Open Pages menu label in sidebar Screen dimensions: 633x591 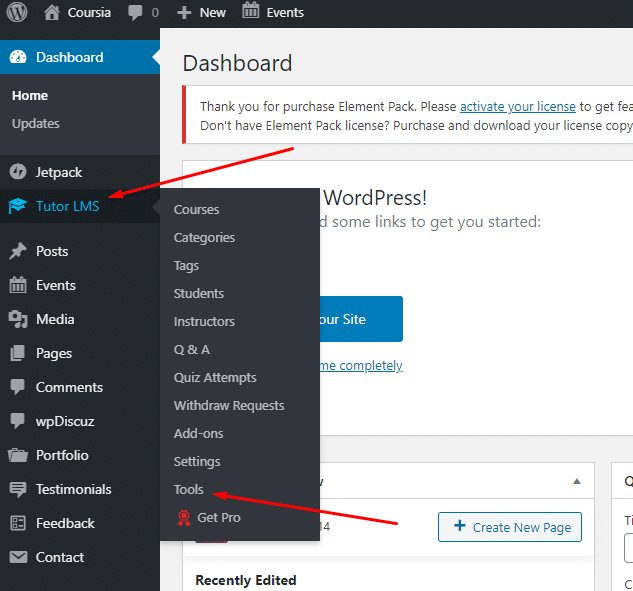[x=54, y=354]
